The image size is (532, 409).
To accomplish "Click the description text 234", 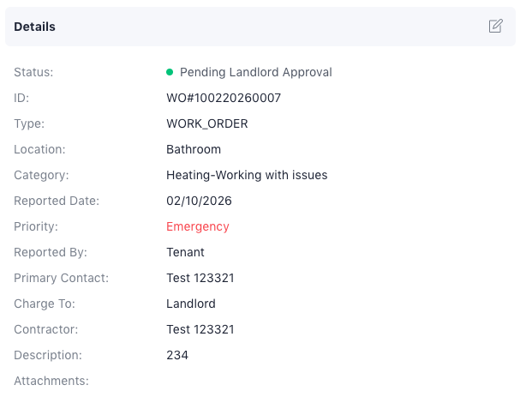I will coord(176,355).
